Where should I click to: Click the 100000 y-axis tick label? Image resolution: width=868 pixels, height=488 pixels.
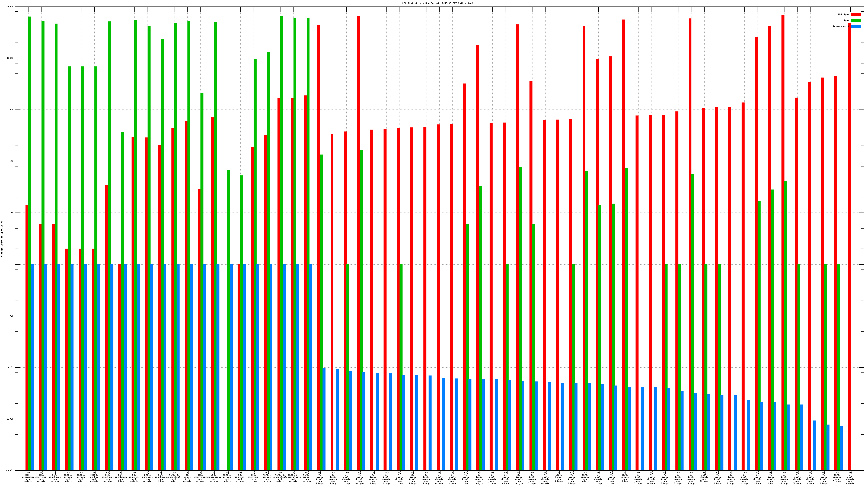point(10,7)
